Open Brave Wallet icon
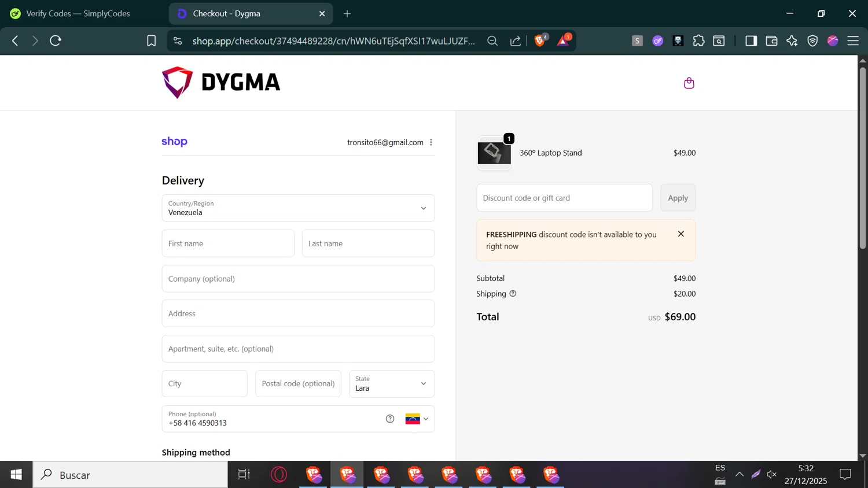 pyautogui.click(x=771, y=40)
